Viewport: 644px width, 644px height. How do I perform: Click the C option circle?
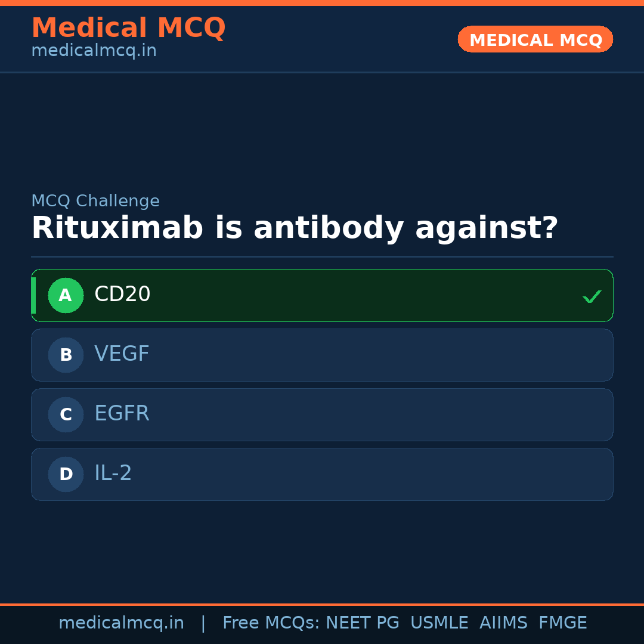(x=66, y=414)
